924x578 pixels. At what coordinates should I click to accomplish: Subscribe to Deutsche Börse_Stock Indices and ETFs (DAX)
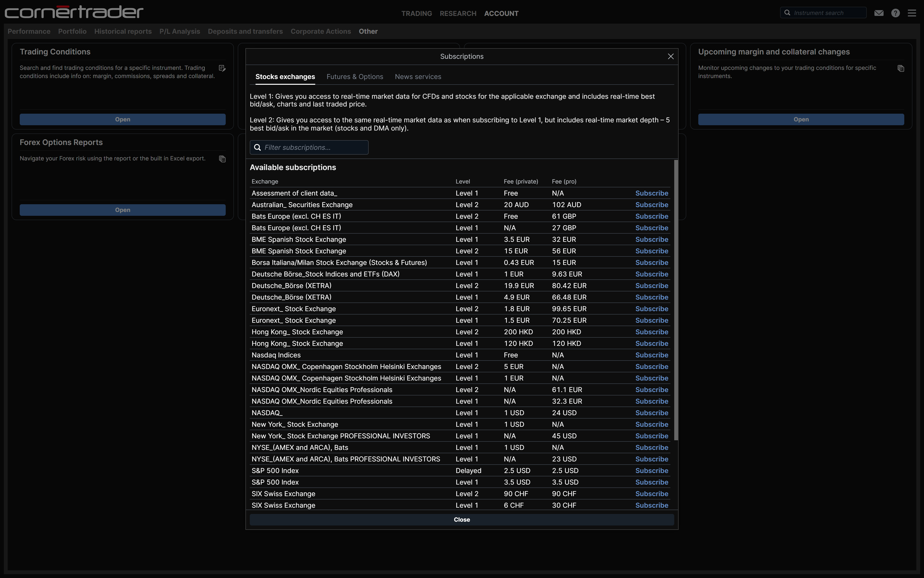click(x=651, y=274)
